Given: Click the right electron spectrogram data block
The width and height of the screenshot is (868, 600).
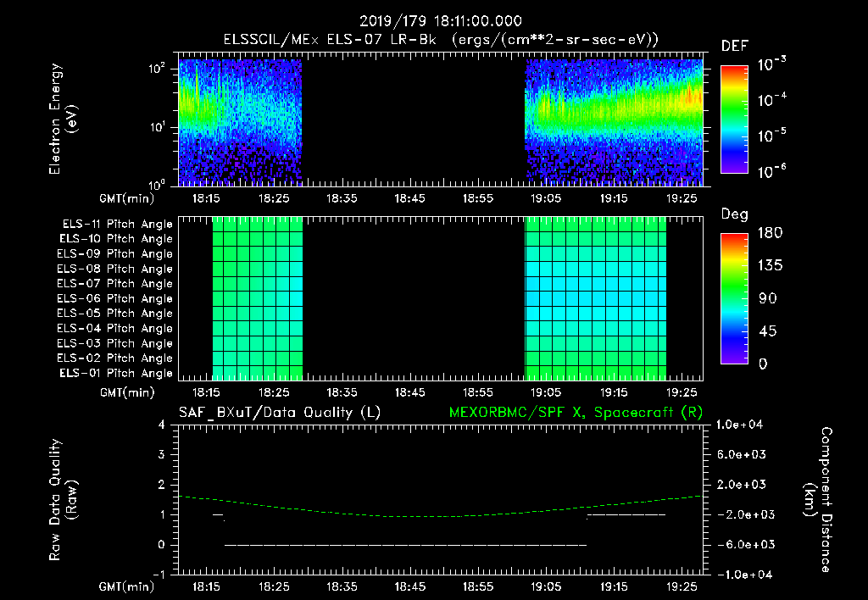Looking at the screenshot, I should pyautogui.click(x=614, y=123).
